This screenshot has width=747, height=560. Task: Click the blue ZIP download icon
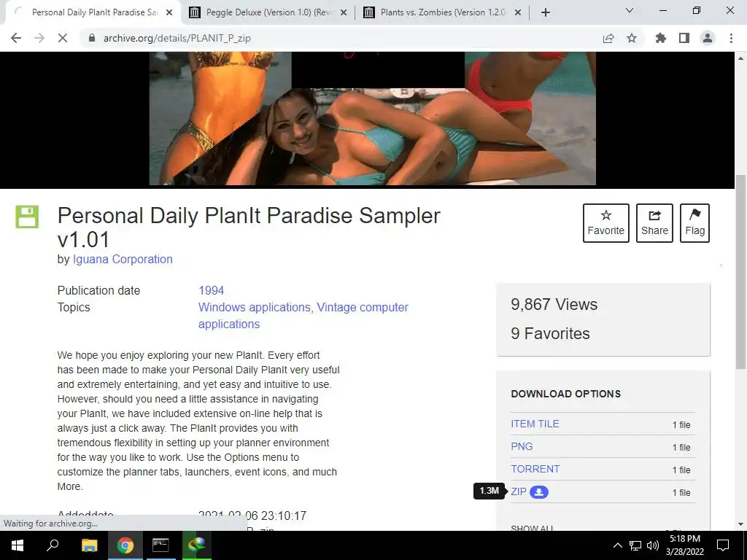tap(539, 492)
